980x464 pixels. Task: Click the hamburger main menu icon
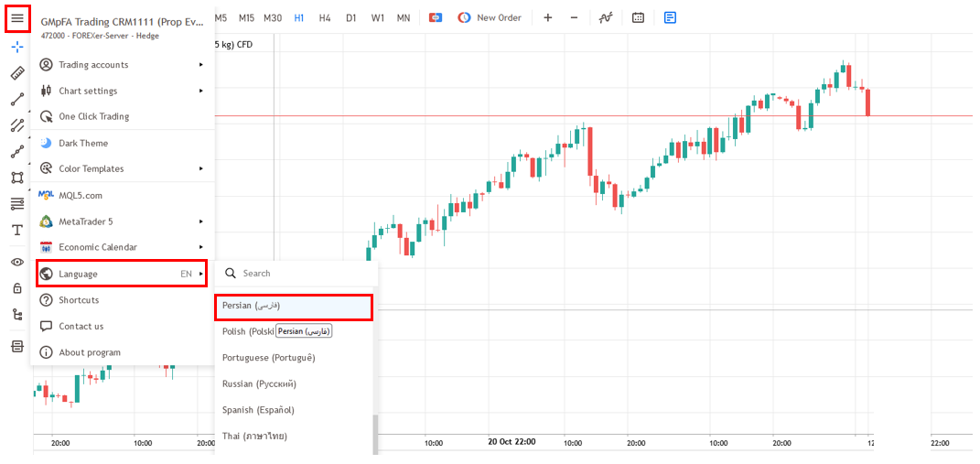17,18
